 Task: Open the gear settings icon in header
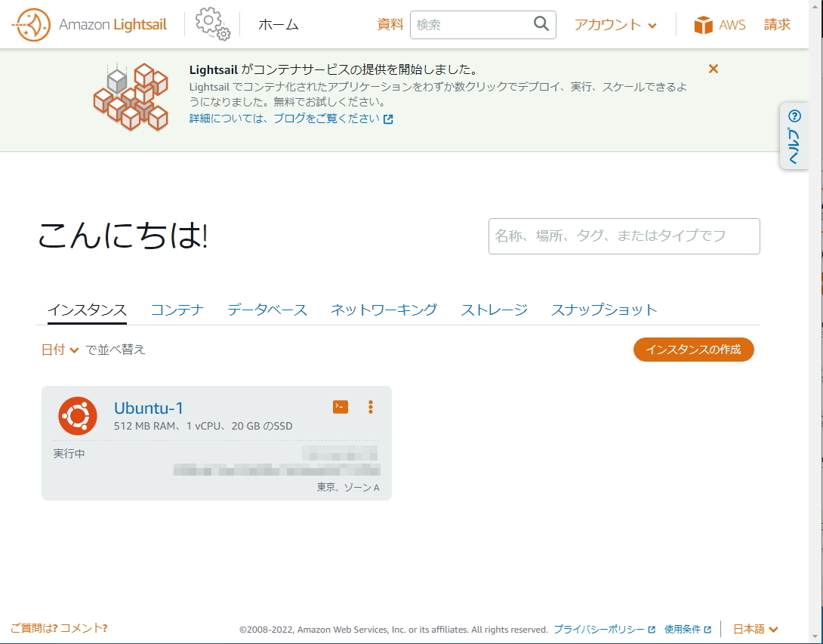213,23
